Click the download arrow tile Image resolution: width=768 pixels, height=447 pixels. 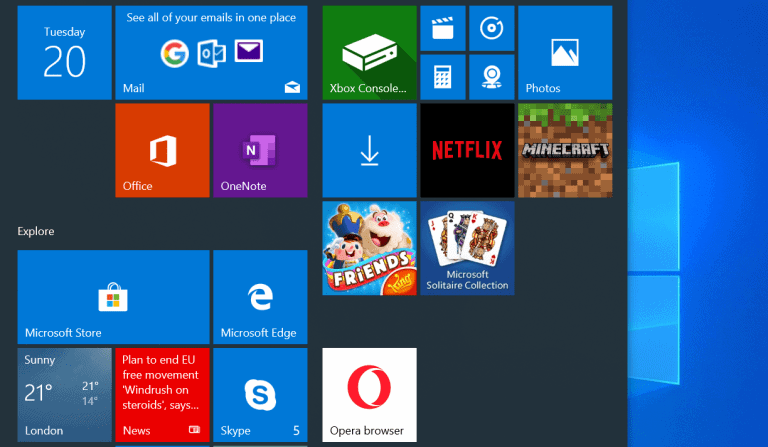[x=369, y=150]
